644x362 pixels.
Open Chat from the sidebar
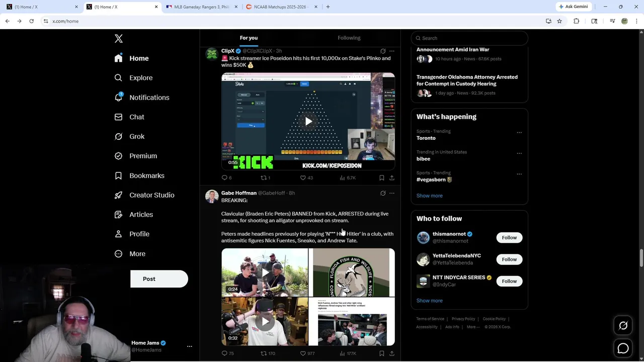pos(129,117)
